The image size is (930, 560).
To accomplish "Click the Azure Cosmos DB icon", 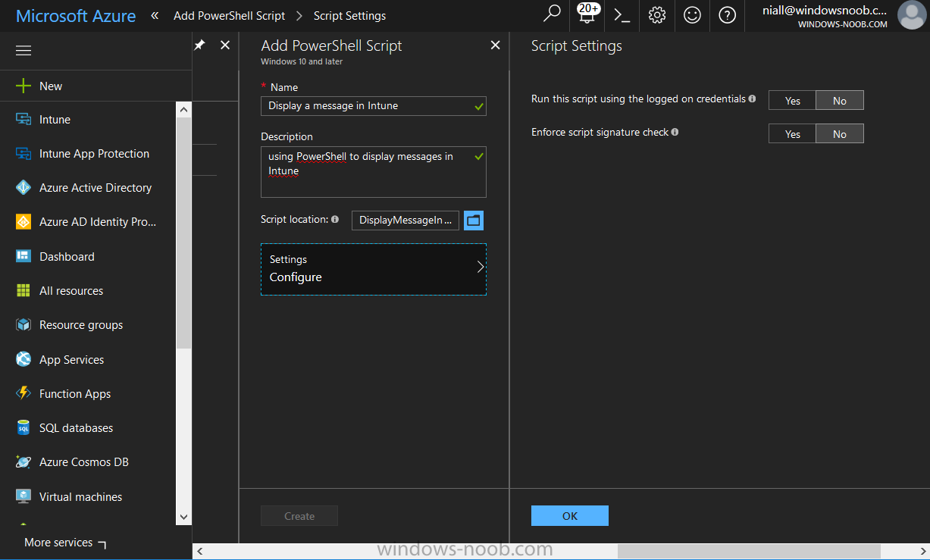I will tap(23, 462).
